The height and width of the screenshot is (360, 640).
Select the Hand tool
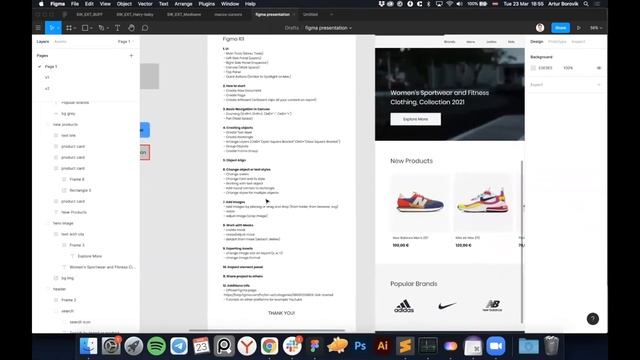click(131, 28)
